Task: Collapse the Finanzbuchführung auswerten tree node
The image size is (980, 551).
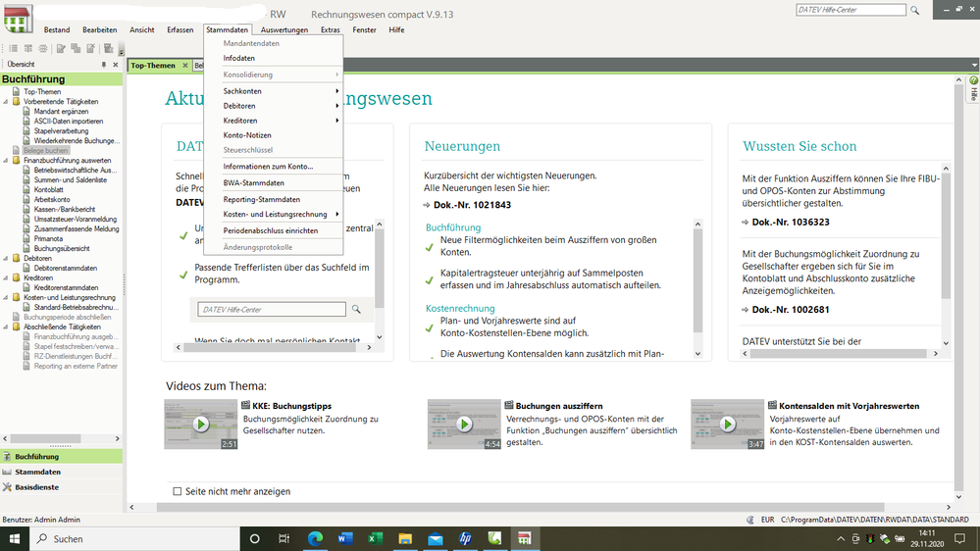Action: (x=6, y=161)
